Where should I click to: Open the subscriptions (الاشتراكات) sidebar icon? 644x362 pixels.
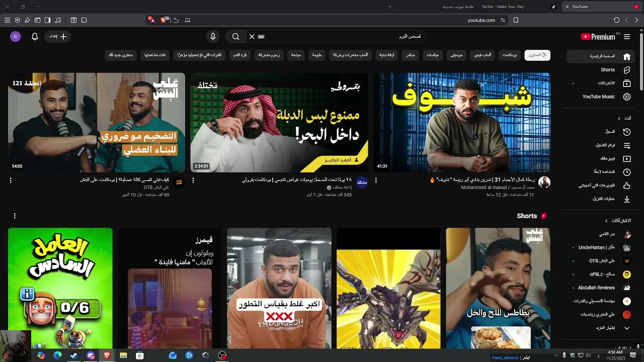point(627,83)
